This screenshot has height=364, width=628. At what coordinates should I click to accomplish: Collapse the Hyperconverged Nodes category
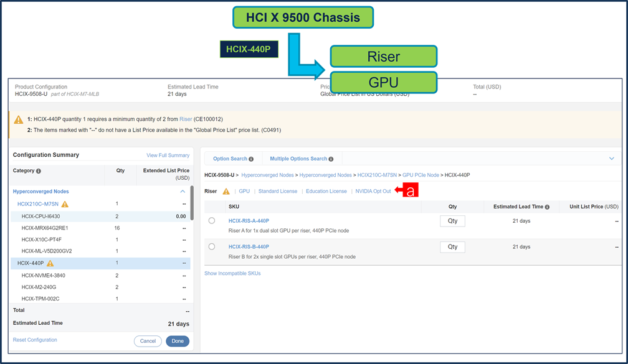183,192
